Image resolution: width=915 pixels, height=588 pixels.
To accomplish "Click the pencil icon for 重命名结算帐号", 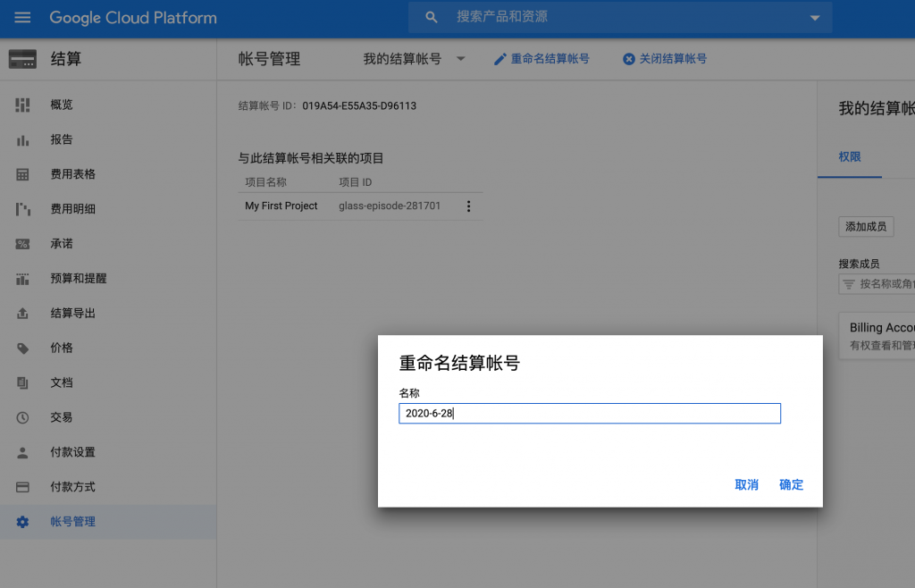I will [x=500, y=59].
